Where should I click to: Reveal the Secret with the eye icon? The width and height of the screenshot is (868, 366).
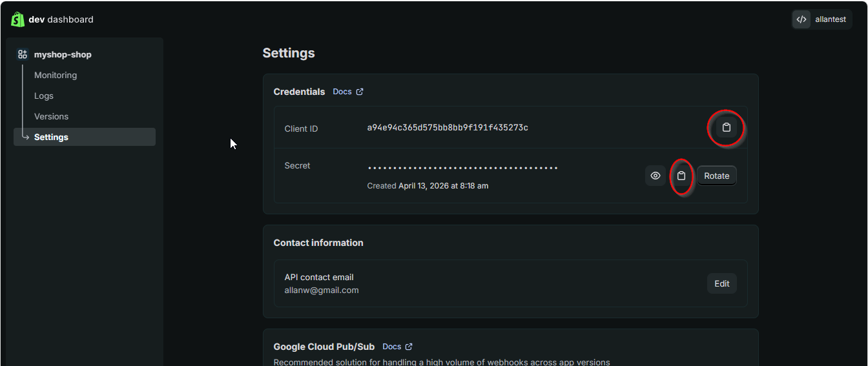[x=656, y=176]
